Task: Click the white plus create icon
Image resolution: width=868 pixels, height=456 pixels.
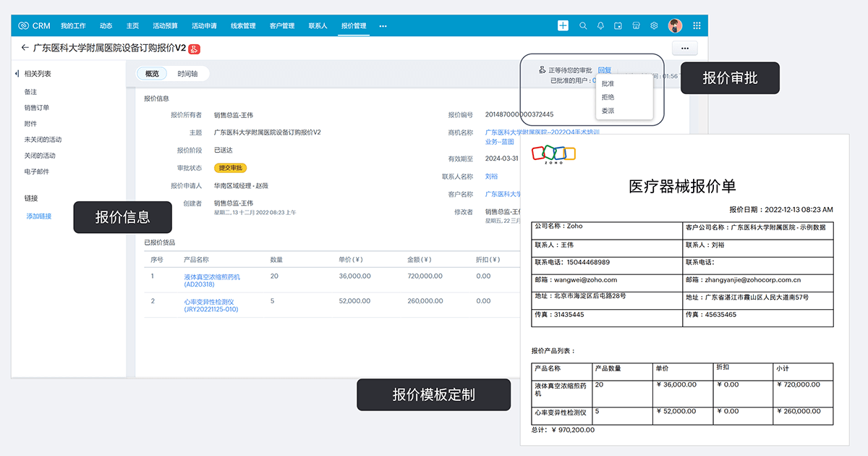Action: [x=563, y=25]
